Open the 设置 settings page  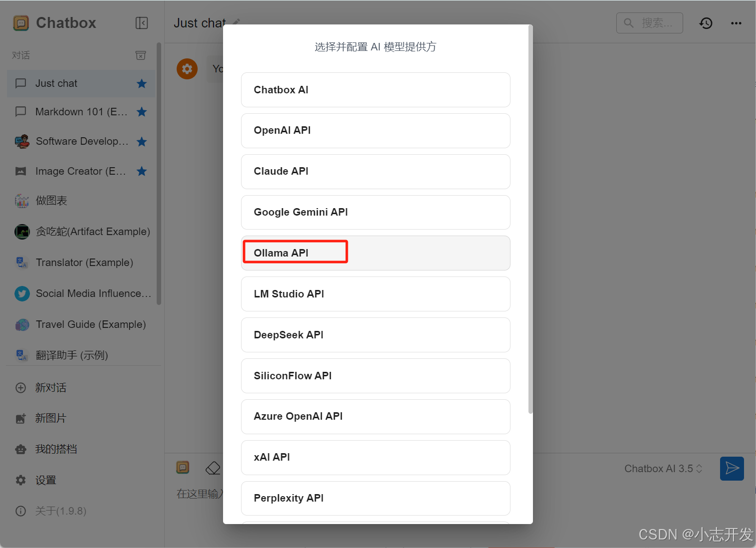81,480
